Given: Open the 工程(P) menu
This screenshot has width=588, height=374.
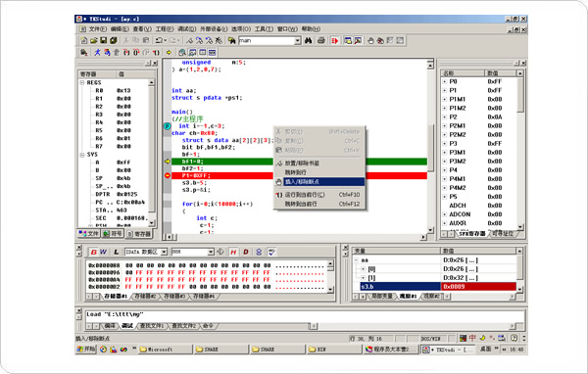Looking at the screenshot, I should coord(165,28).
